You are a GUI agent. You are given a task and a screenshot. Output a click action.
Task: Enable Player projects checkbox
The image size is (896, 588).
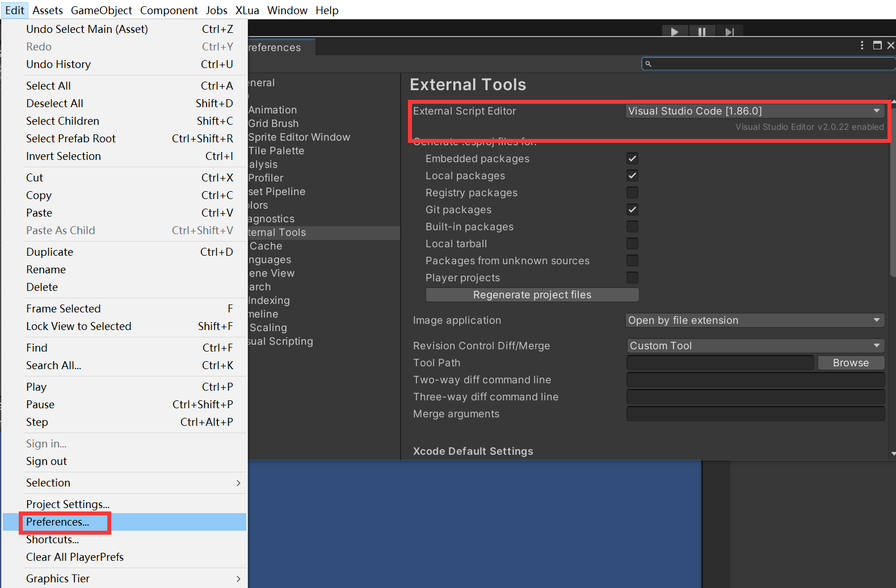tap(632, 277)
